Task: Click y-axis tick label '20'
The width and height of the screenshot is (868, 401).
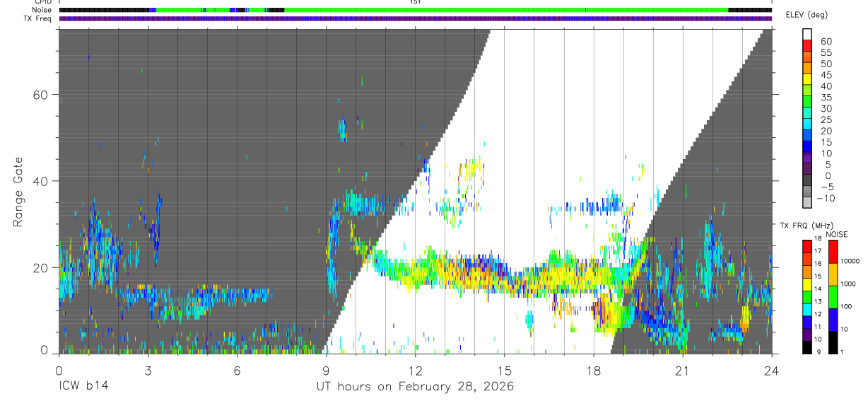Action: click(40, 267)
